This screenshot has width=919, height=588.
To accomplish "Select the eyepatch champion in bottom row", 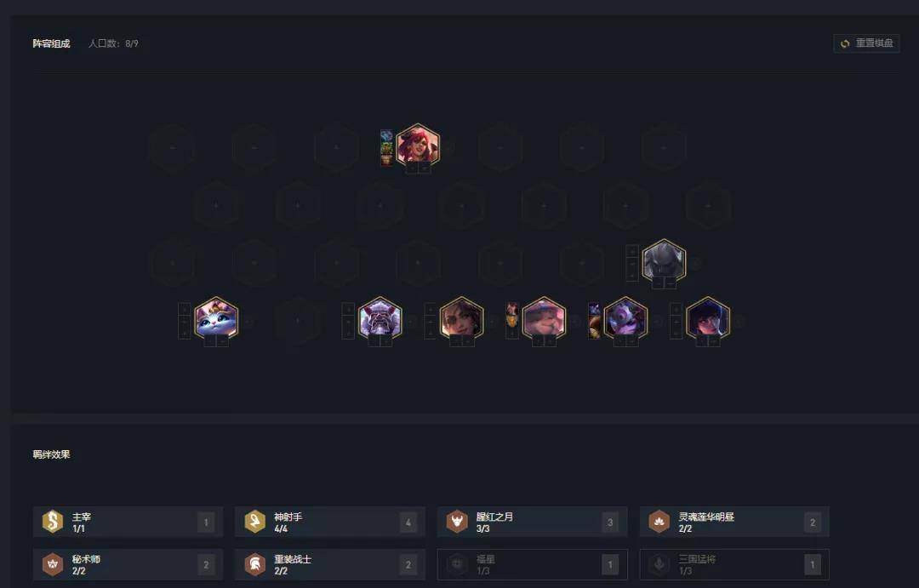I will tap(462, 318).
